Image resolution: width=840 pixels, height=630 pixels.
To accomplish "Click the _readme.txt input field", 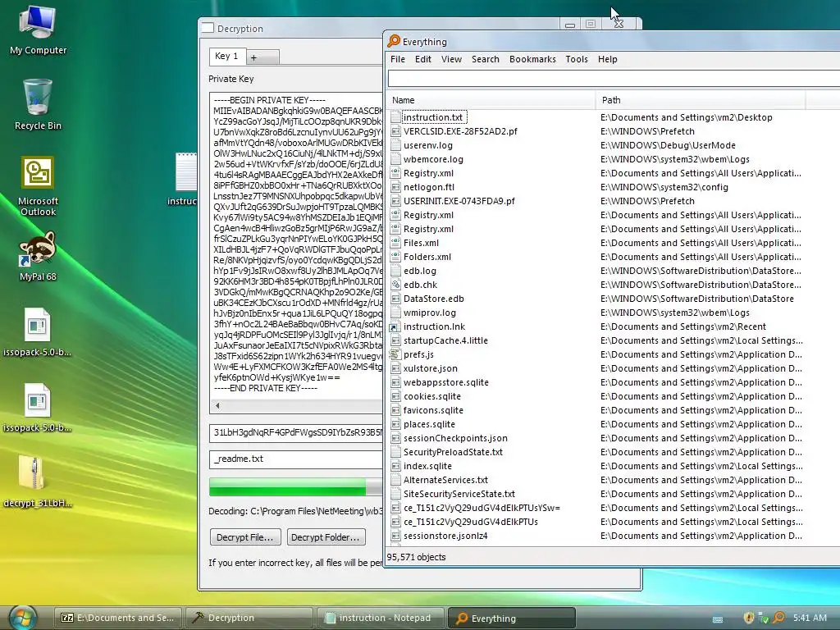I will (x=295, y=459).
